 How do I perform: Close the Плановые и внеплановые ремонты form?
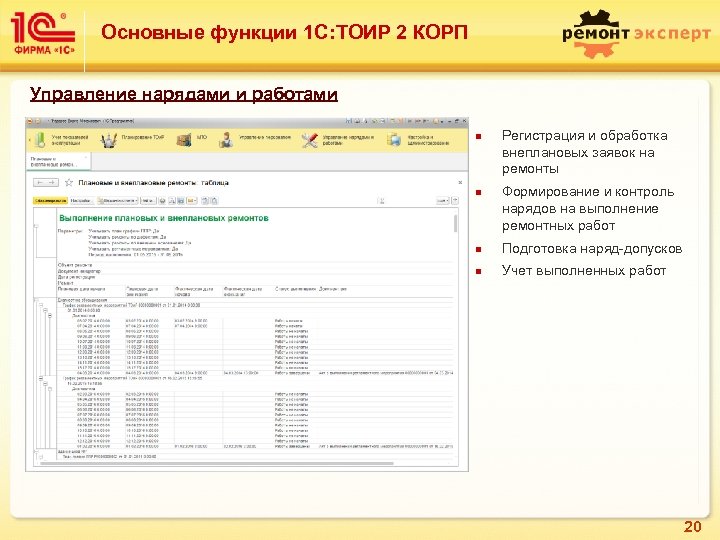(460, 182)
